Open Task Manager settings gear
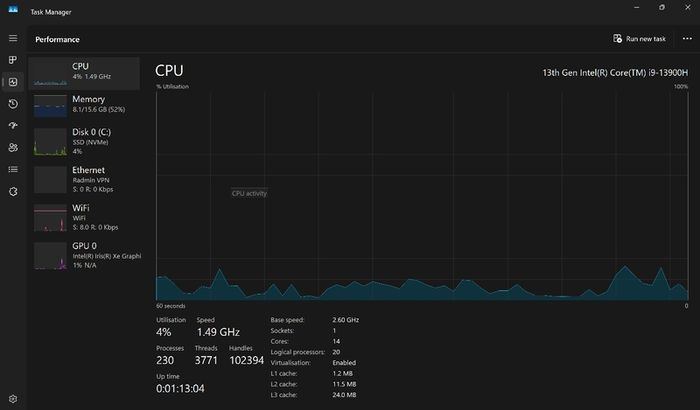The height and width of the screenshot is (410, 700). tap(13, 399)
